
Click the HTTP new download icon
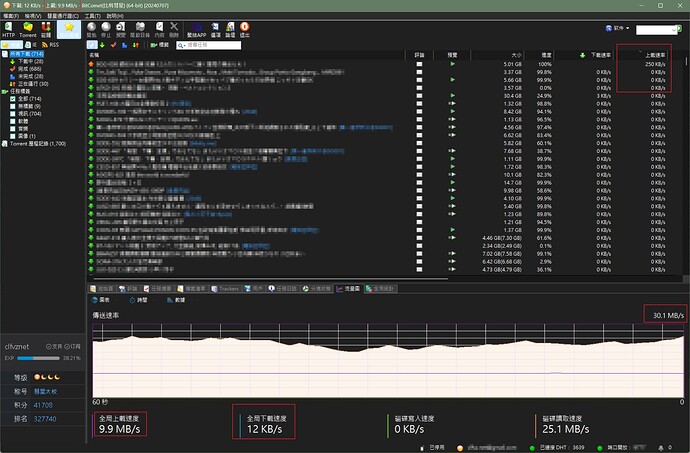tap(8, 29)
